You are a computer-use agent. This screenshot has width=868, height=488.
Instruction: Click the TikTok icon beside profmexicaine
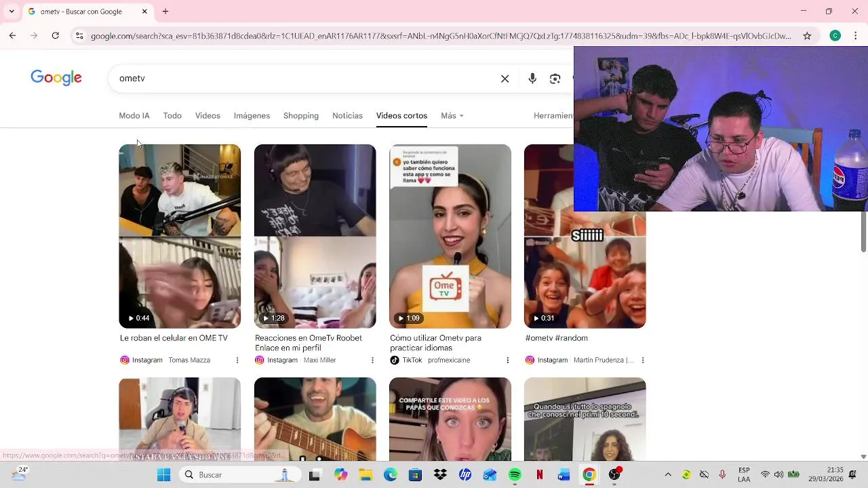(x=395, y=360)
